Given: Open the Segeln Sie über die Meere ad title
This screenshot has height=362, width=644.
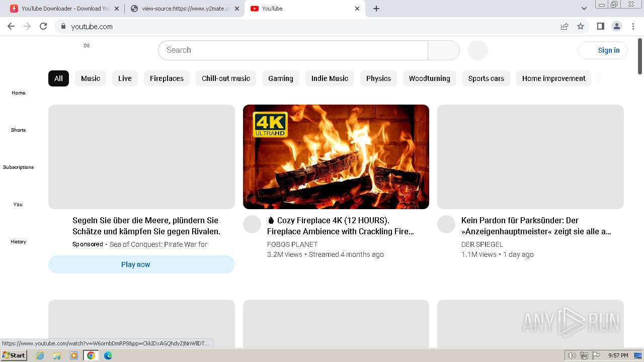Looking at the screenshot, I should 146,226.
